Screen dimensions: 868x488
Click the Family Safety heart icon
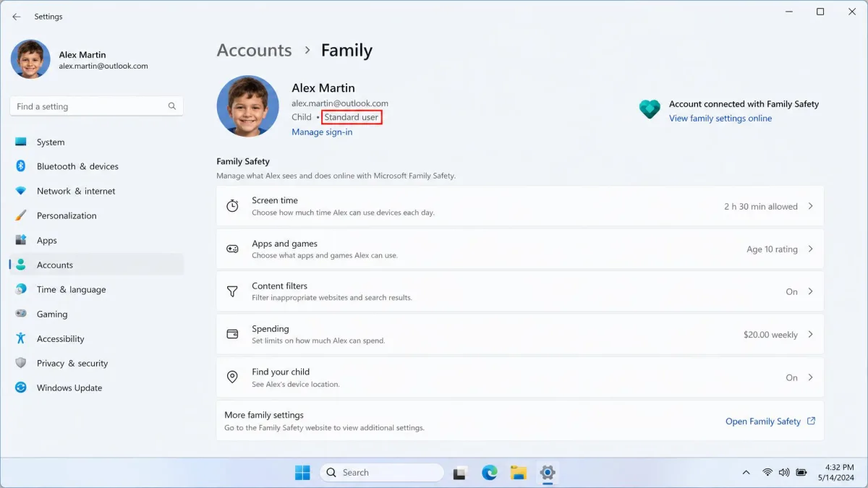[x=650, y=110]
